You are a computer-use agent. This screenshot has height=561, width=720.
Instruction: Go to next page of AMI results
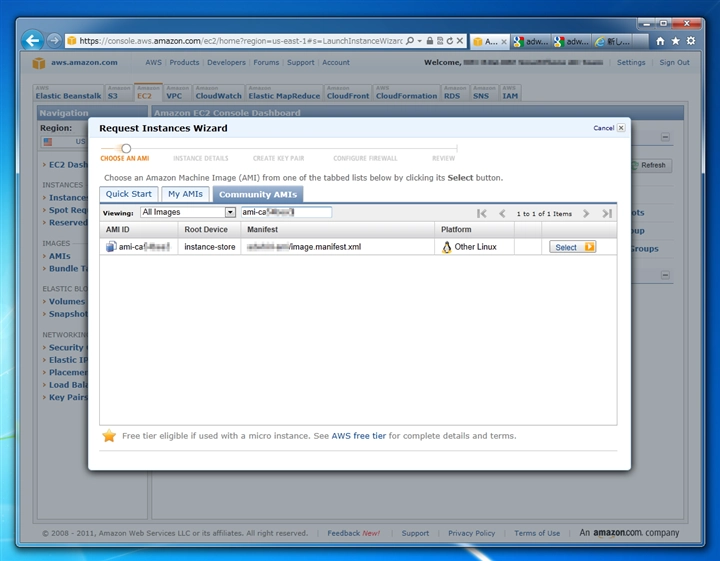586,213
